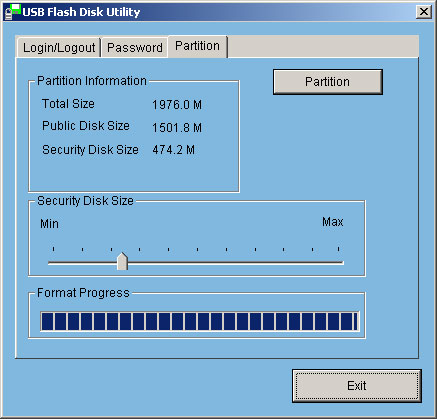Select the Partition tab
The image size is (437, 419).
tap(198, 46)
